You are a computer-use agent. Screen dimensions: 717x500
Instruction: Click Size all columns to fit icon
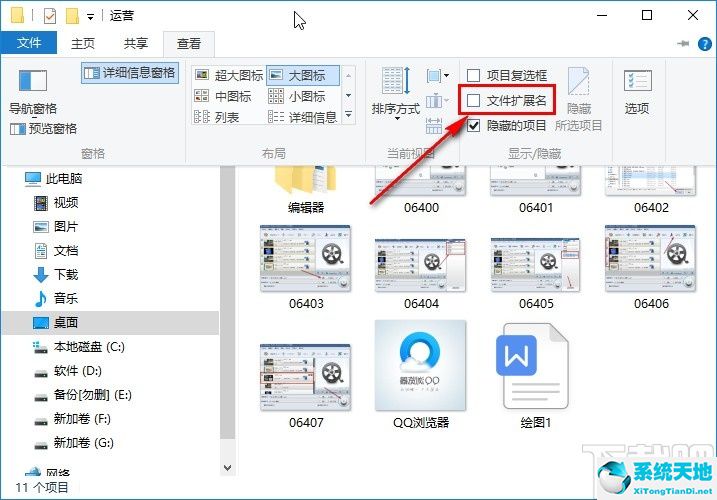pos(433,125)
